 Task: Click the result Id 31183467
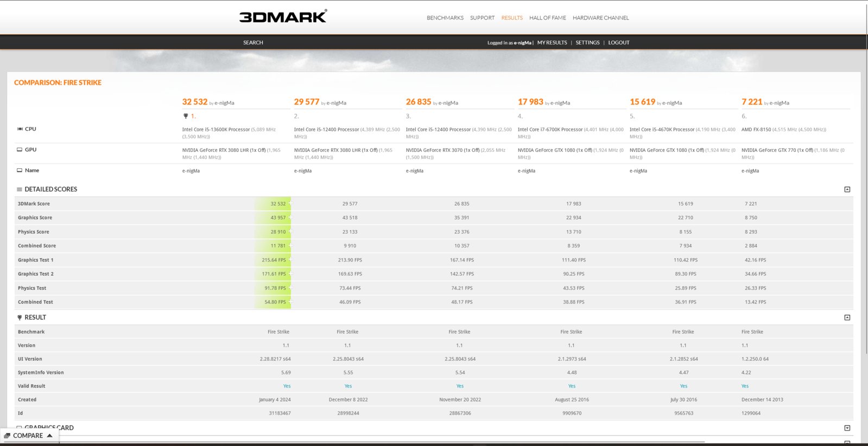[280, 413]
